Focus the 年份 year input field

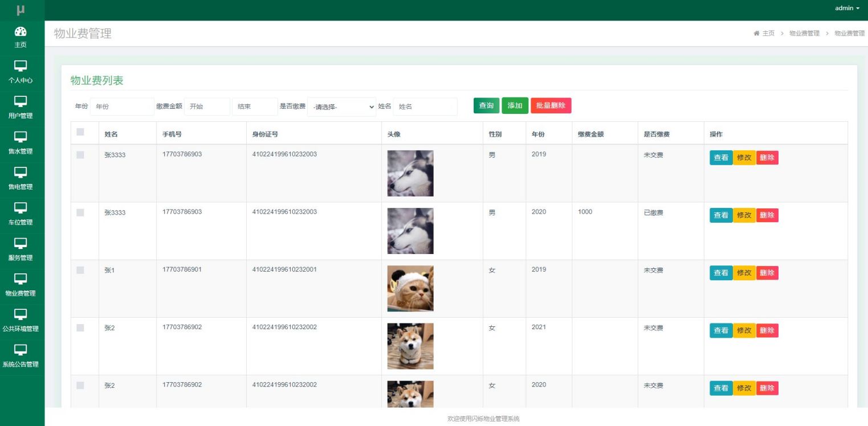point(122,106)
